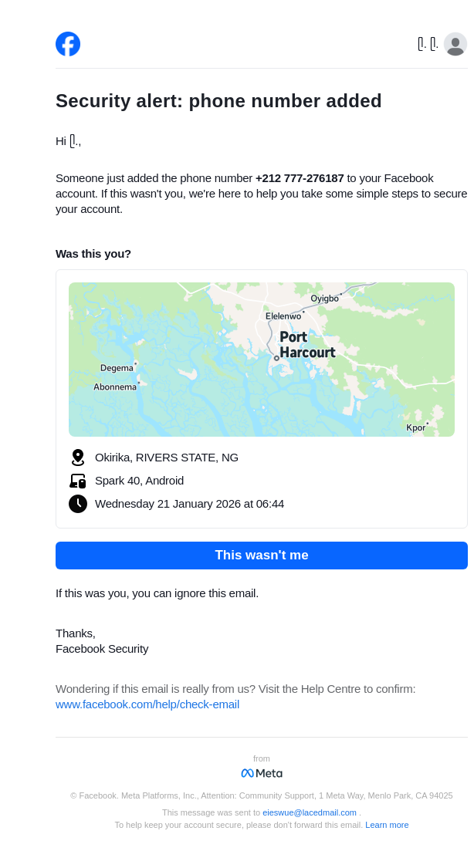
Task: Click the Spark 40, Android device text
Action: click(139, 481)
